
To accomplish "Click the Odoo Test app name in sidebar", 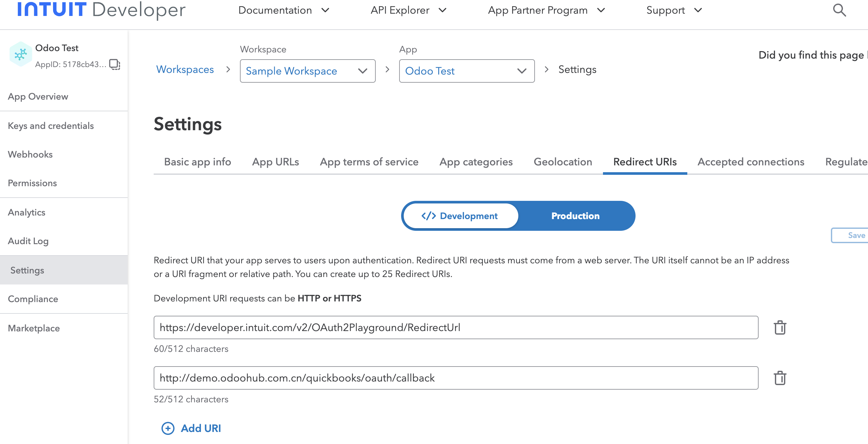I will (x=57, y=48).
